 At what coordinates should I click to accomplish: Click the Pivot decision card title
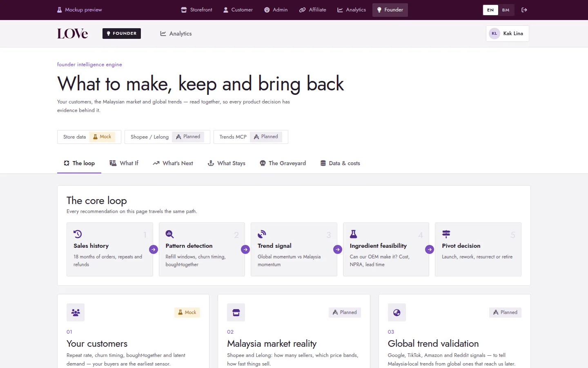tap(461, 246)
